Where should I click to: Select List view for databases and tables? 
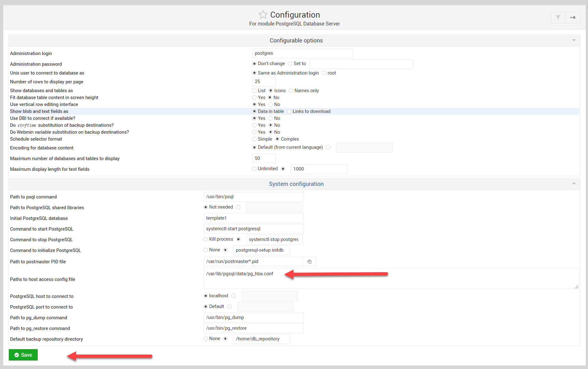pyautogui.click(x=254, y=91)
